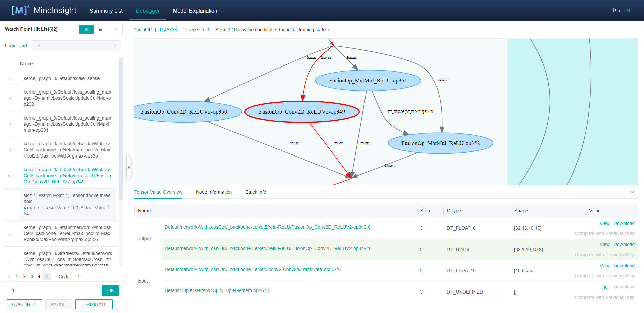
Task: Go to next page of watch point list
Action: pos(47,277)
